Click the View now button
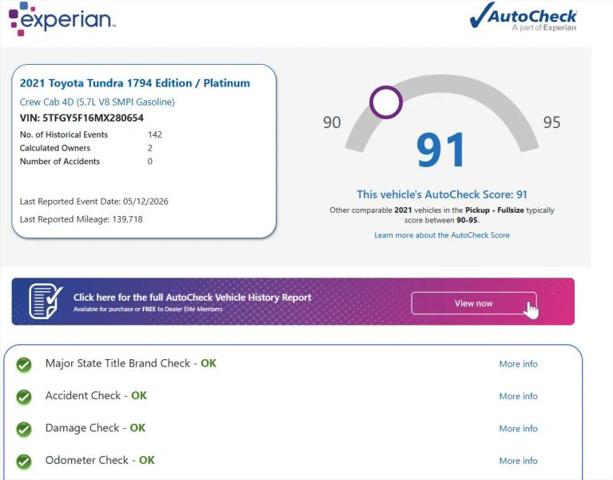This screenshot has width=613, height=480. [x=474, y=303]
